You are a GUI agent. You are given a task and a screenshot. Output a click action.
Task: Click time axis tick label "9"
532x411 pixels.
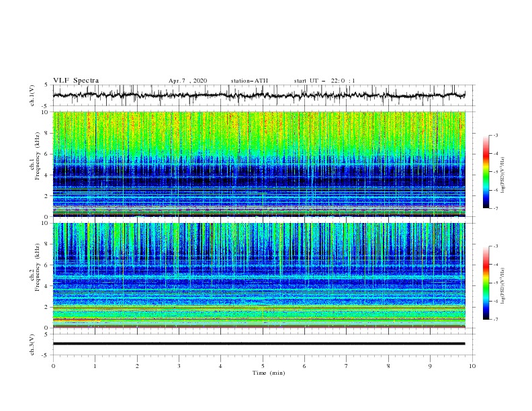pyautogui.click(x=430, y=366)
